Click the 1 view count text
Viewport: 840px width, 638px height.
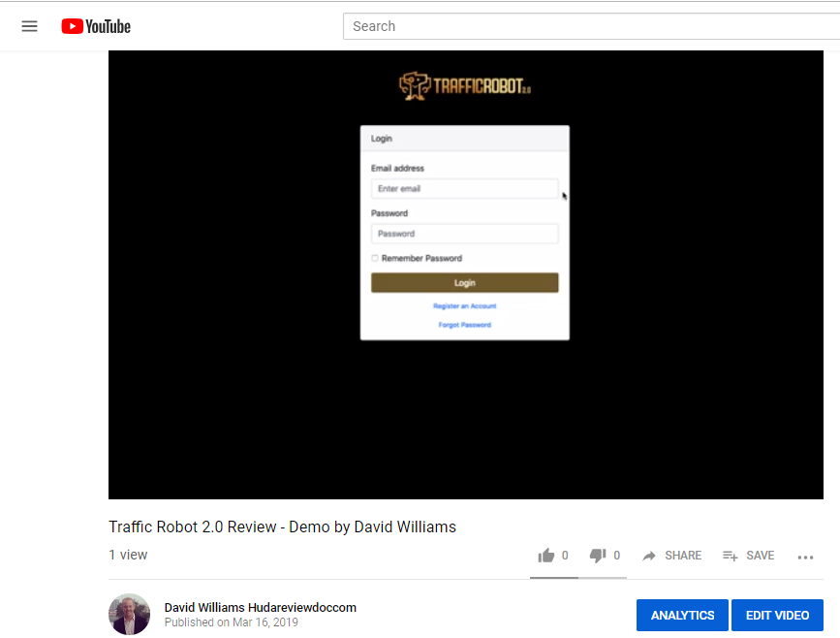(x=128, y=555)
